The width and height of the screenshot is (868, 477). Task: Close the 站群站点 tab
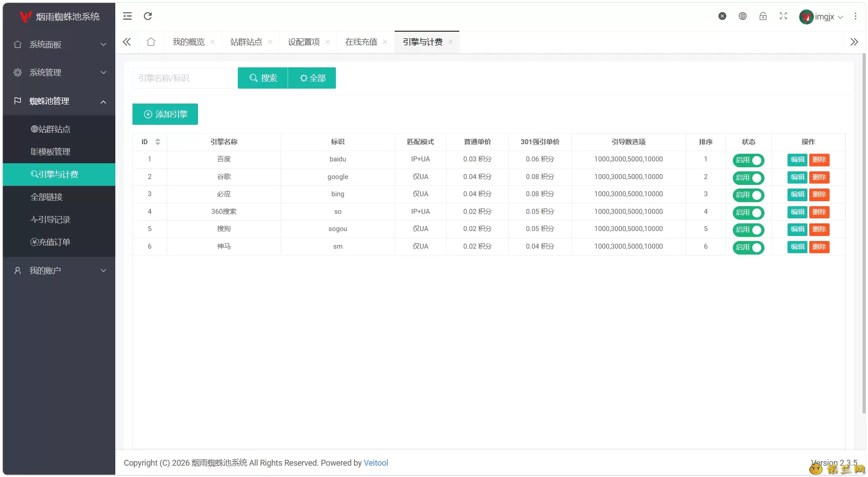point(270,42)
